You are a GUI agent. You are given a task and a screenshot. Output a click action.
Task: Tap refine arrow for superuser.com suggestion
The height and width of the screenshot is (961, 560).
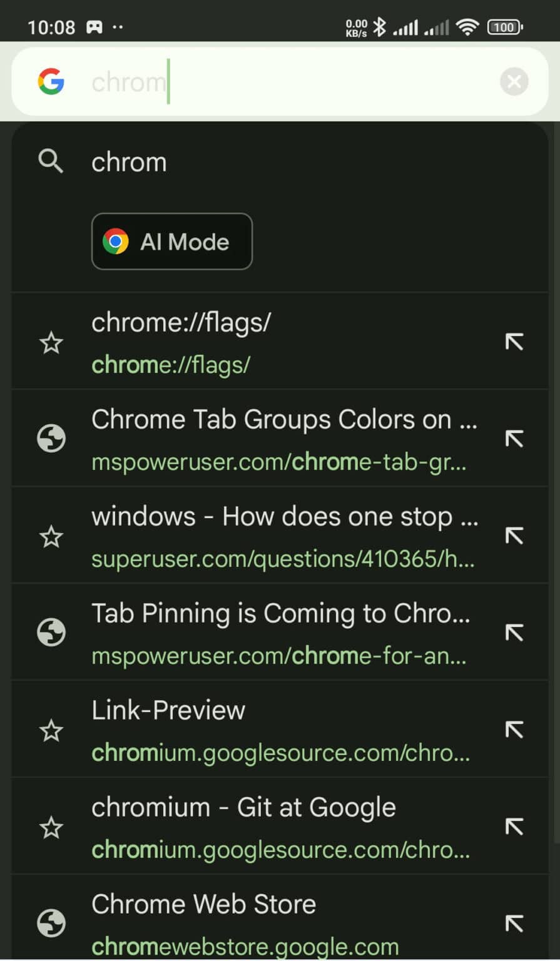pyautogui.click(x=514, y=536)
